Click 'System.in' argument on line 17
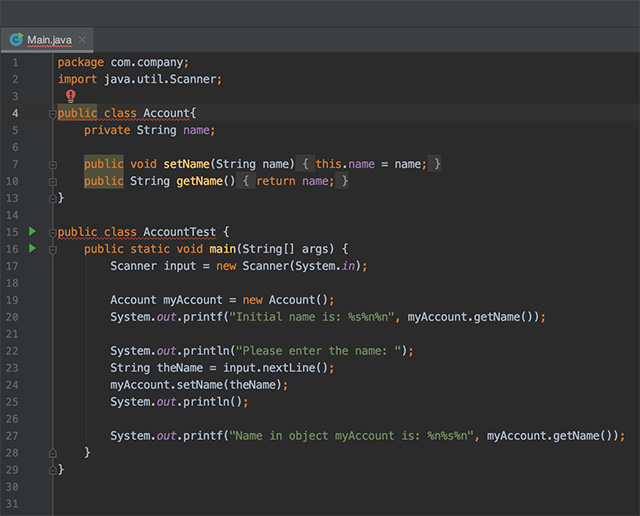This screenshot has height=516, width=640. 325,266
